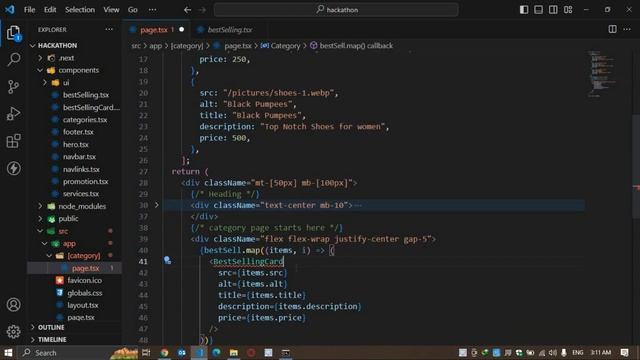Open services.tsx in the explorer

click(81, 194)
